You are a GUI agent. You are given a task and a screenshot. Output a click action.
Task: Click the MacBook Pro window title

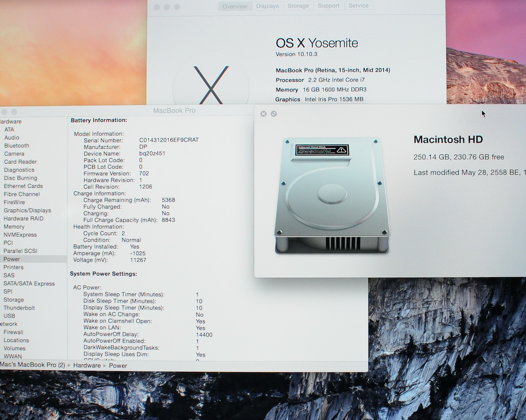point(174,111)
